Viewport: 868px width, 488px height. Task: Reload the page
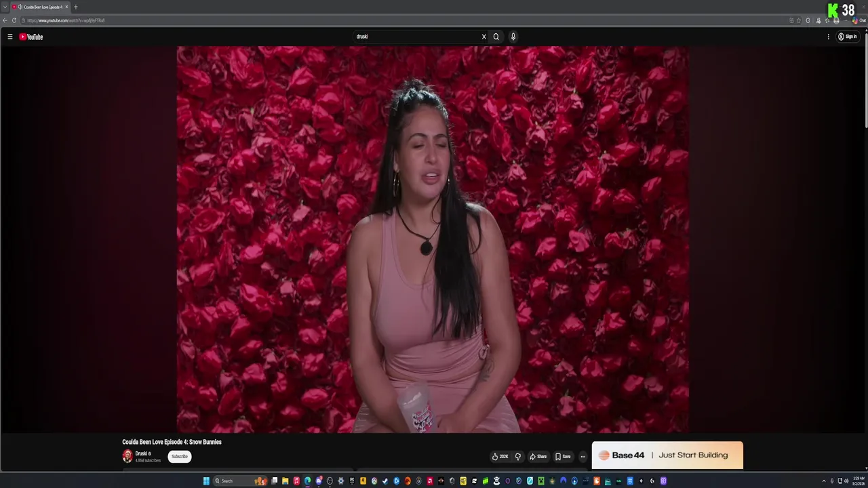14,20
